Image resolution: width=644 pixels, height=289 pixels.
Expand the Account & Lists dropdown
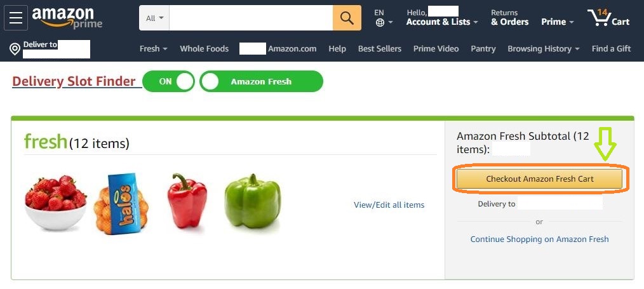tap(442, 22)
